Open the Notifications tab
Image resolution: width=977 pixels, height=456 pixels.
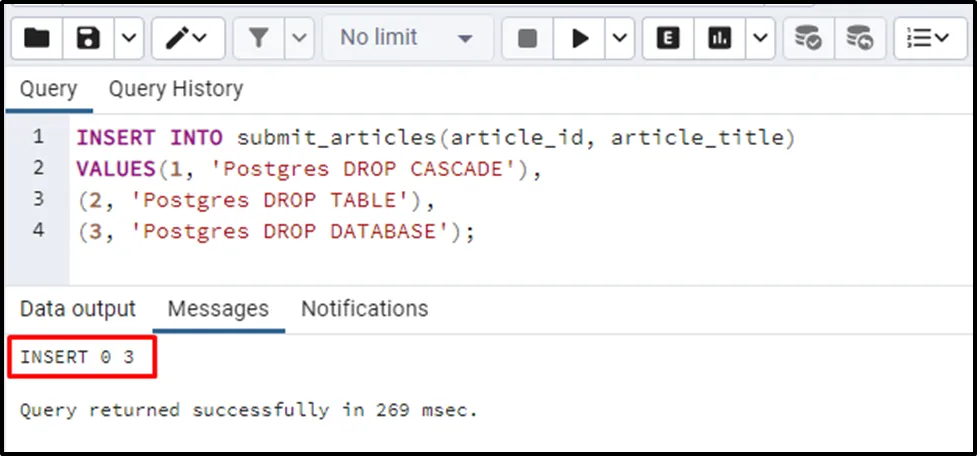click(x=364, y=308)
